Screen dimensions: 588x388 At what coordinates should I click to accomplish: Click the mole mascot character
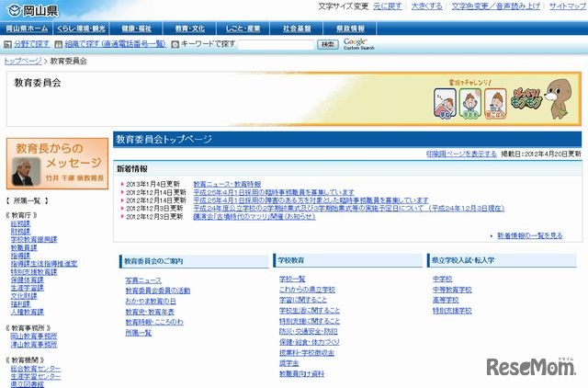pyautogui.click(x=559, y=99)
